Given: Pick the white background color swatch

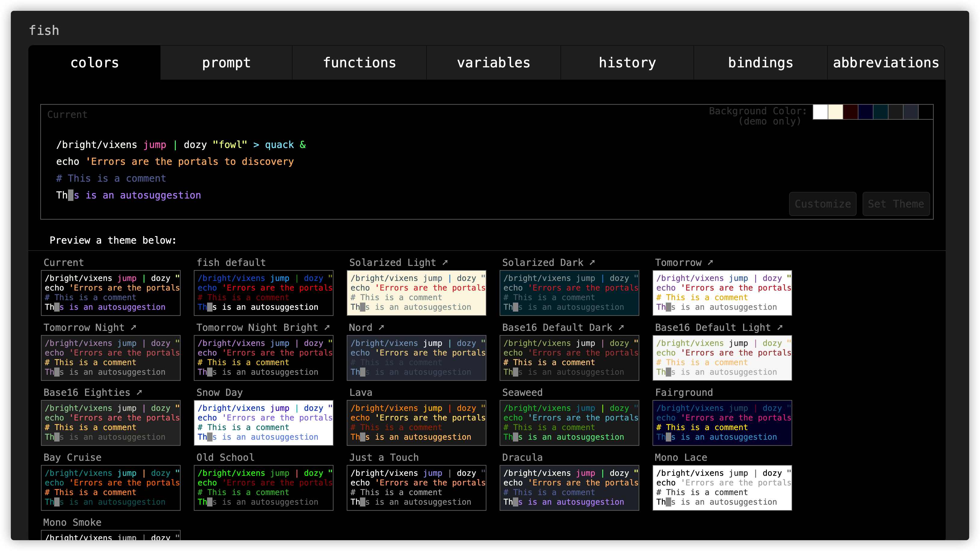Looking at the screenshot, I should 820,112.
